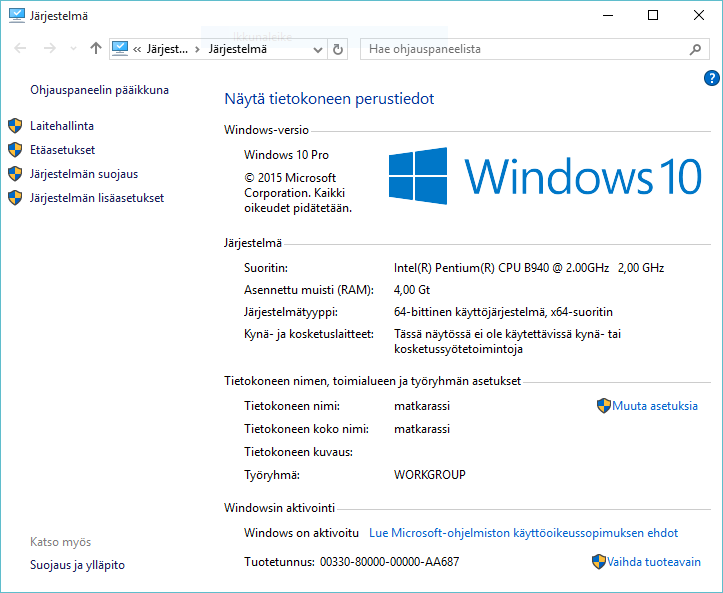Click the 'Kynä- ja kosketuslaitteet:' label
Viewport: 723px width, 593px height.
click(309, 334)
